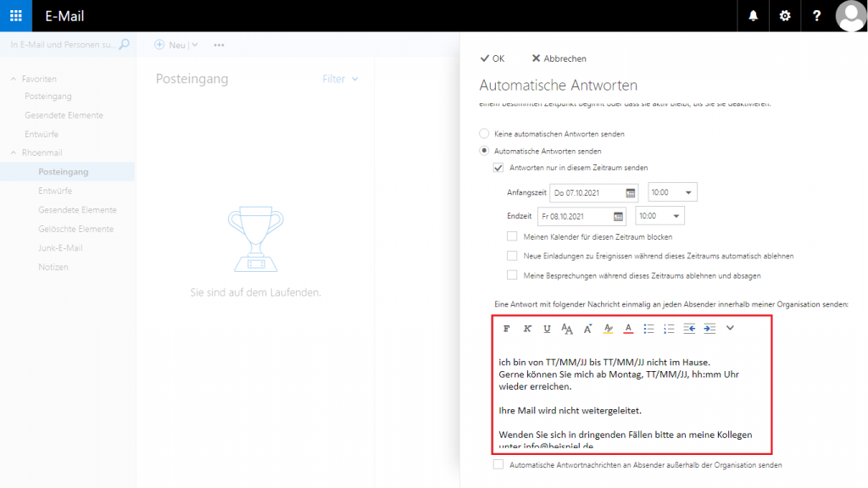Screen dimensions: 868x488
Task: Collapse the Rhoenmail account tree
Action: pos(14,152)
